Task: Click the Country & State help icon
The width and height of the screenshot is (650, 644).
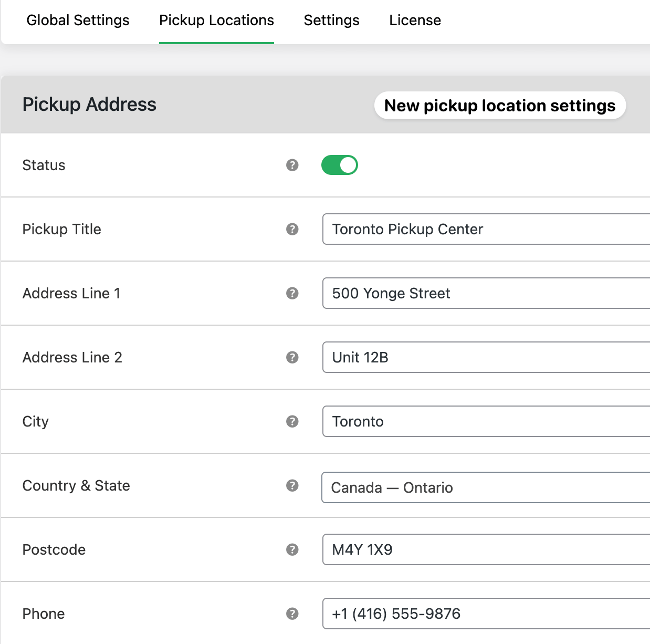Action: (x=292, y=486)
